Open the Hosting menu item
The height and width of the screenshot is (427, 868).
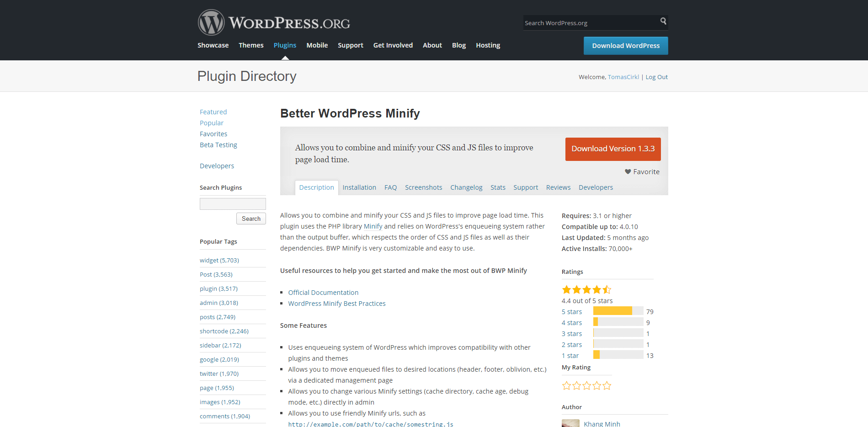488,45
